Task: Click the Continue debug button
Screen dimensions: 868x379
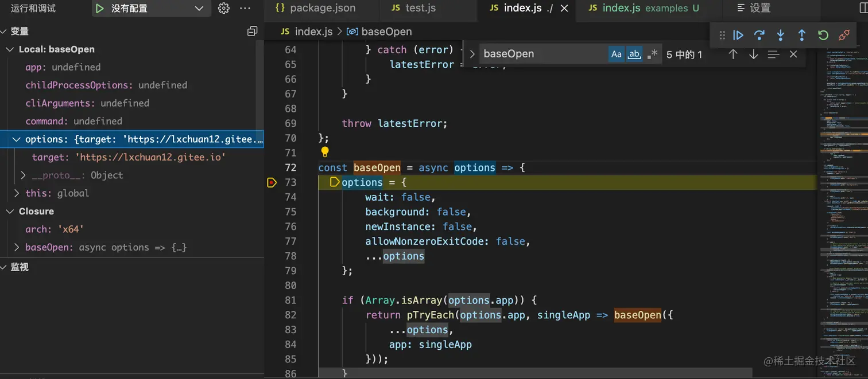Action: point(738,36)
